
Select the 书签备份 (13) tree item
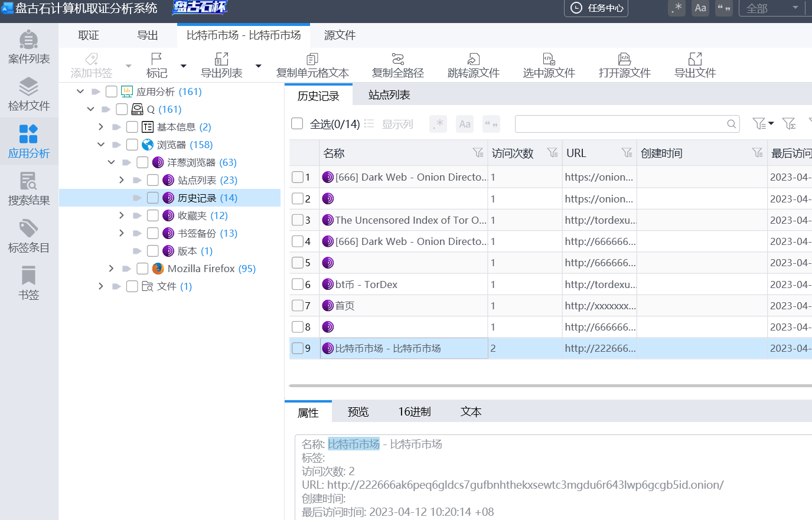click(x=207, y=233)
